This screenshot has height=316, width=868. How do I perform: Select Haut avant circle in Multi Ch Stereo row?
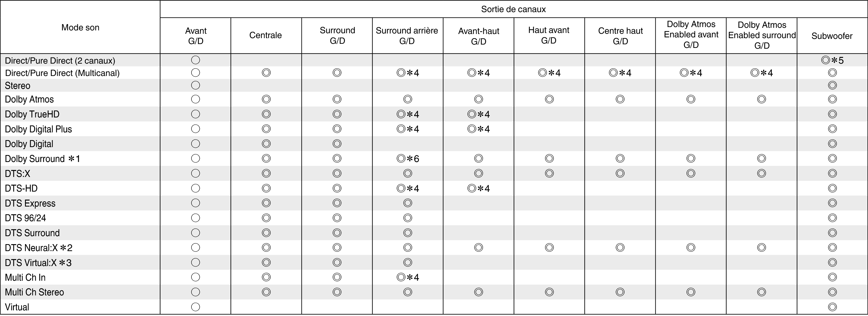(x=549, y=292)
